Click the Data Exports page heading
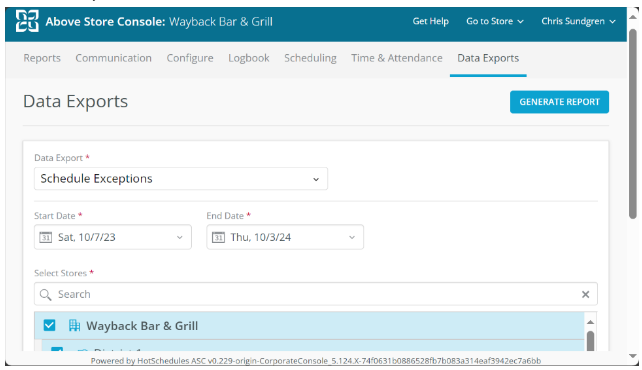 click(76, 102)
